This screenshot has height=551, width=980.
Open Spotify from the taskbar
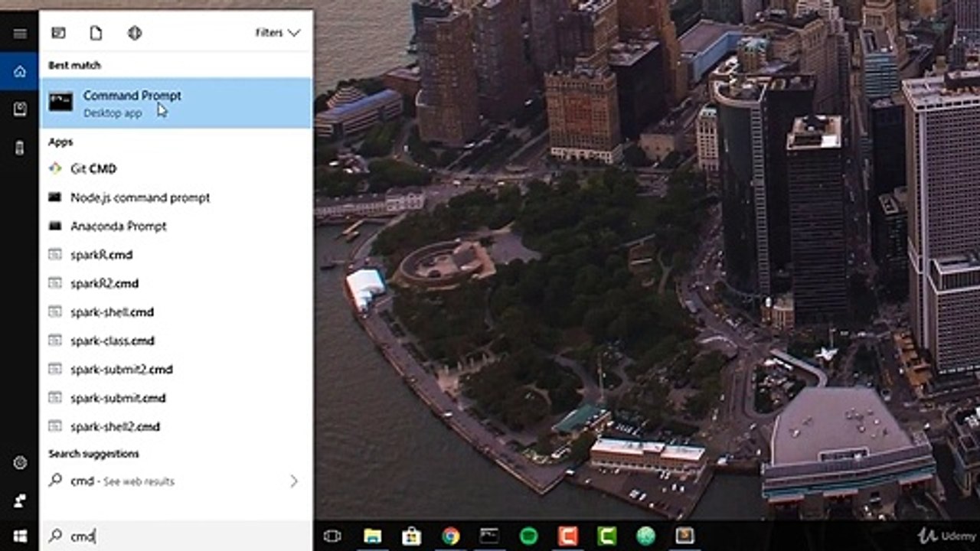click(528, 536)
